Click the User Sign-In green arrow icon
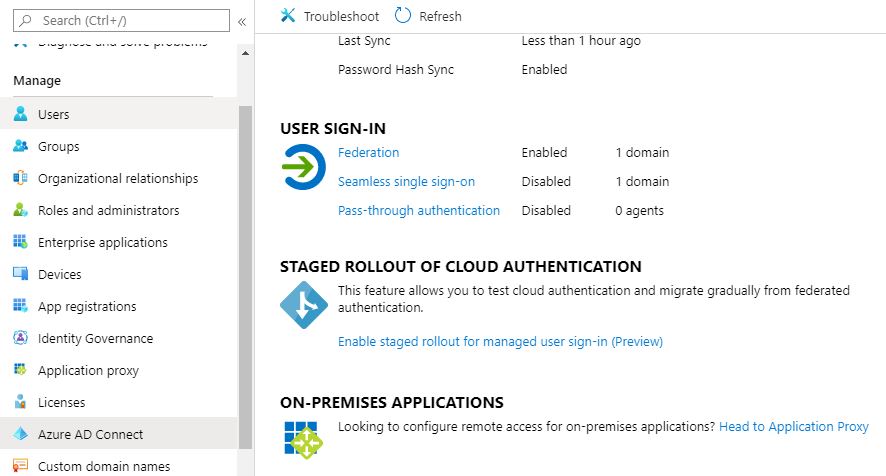The image size is (886, 476). point(303,167)
